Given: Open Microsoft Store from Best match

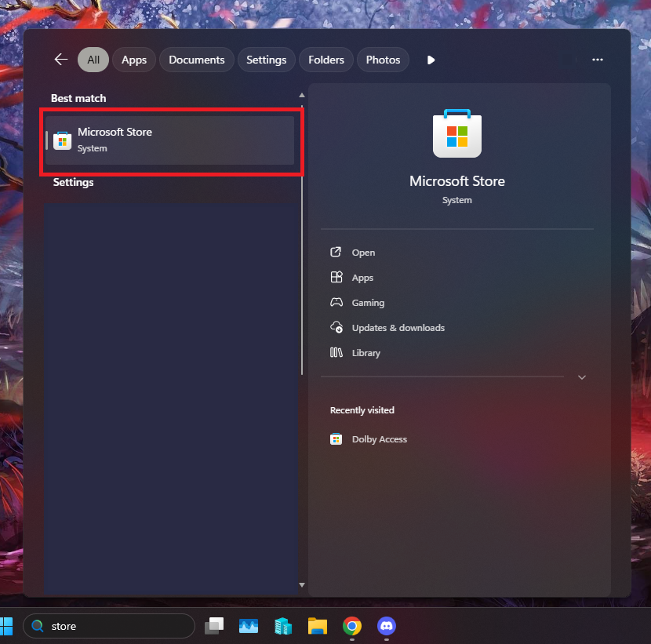Looking at the screenshot, I should pos(169,140).
